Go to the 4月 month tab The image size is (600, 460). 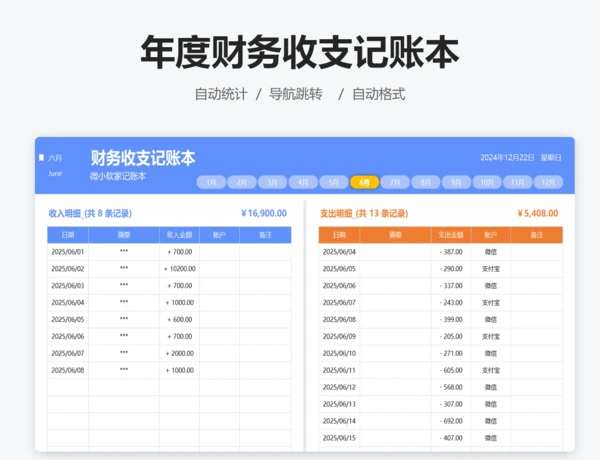tap(303, 182)
